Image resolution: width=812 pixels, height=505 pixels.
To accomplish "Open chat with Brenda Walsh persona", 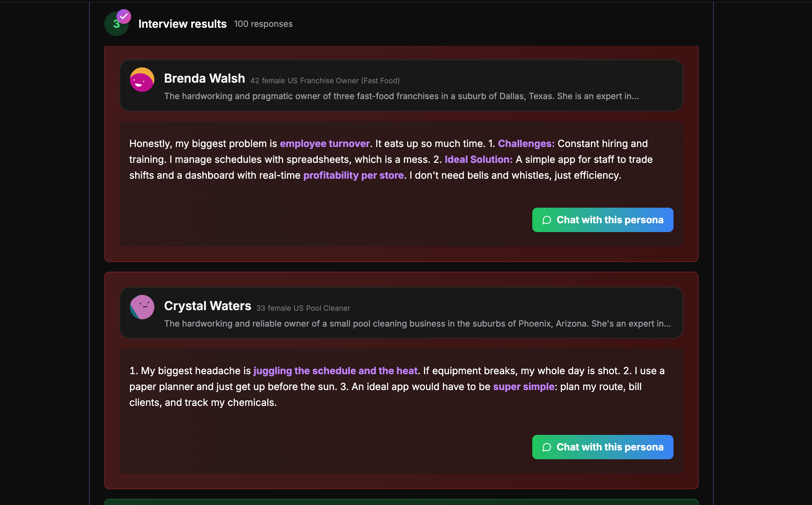I will point(602,220).
